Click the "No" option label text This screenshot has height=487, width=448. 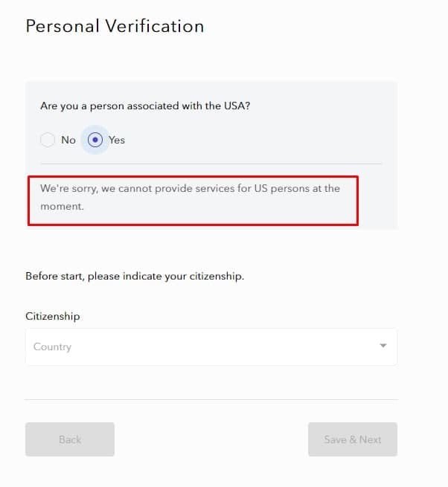pos(68,140)
